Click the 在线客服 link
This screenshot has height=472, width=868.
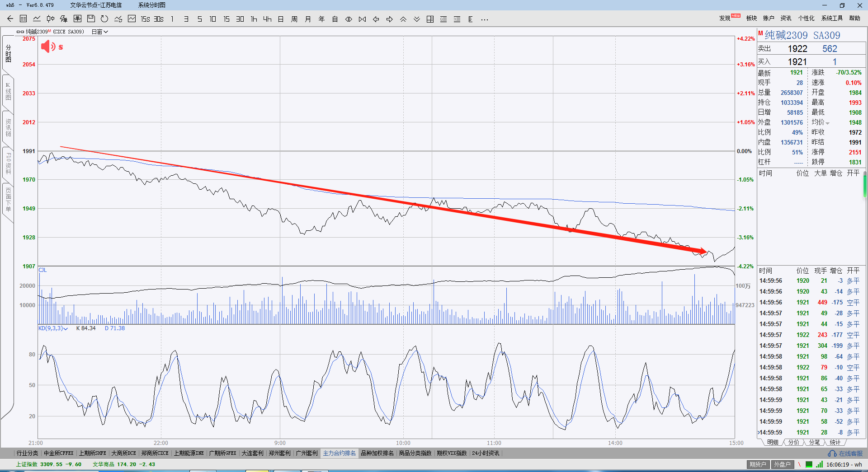[845, 453]
